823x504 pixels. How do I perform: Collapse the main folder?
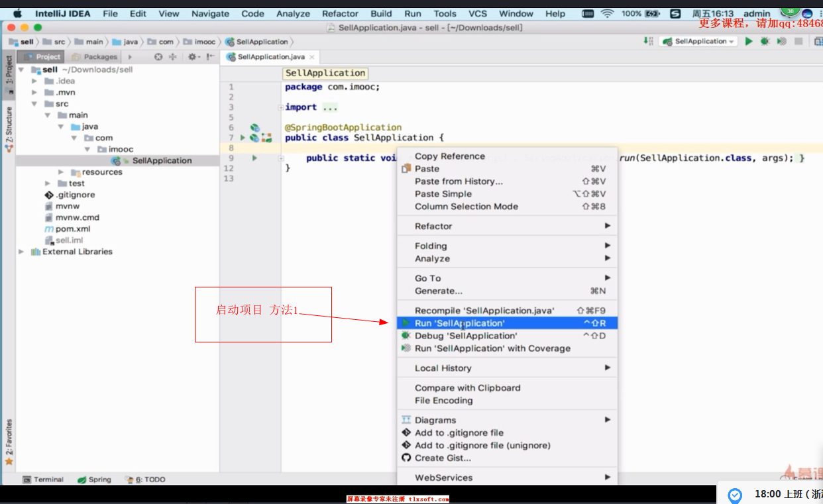[x=48, y=115]
